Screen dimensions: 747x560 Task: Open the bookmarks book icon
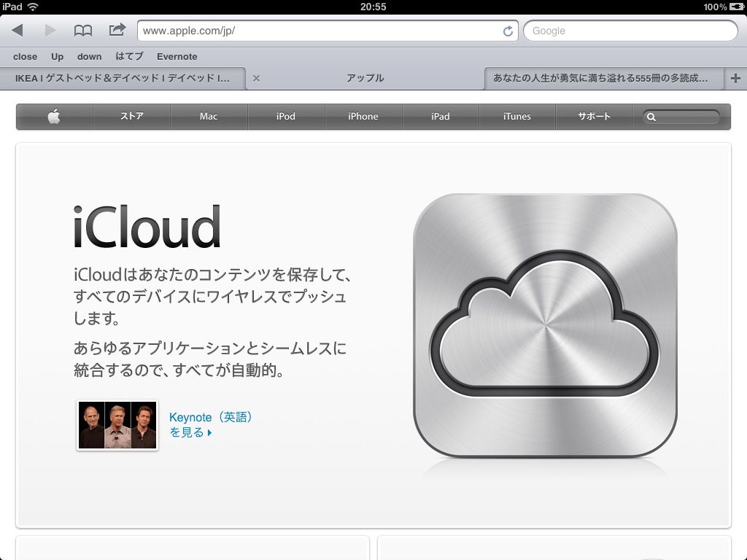(x=83, y=31)
